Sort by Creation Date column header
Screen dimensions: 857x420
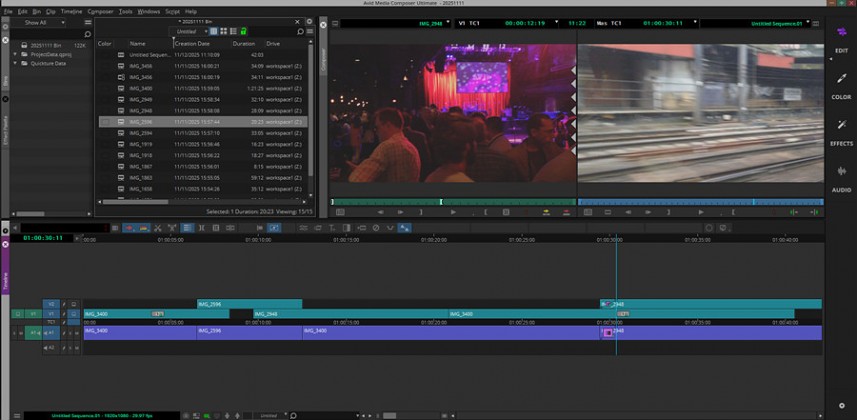pos(192,44)
